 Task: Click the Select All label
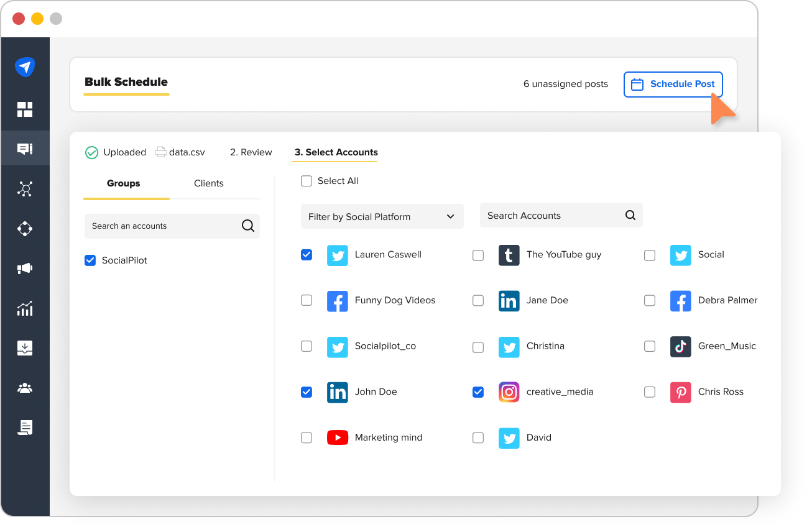338,181
